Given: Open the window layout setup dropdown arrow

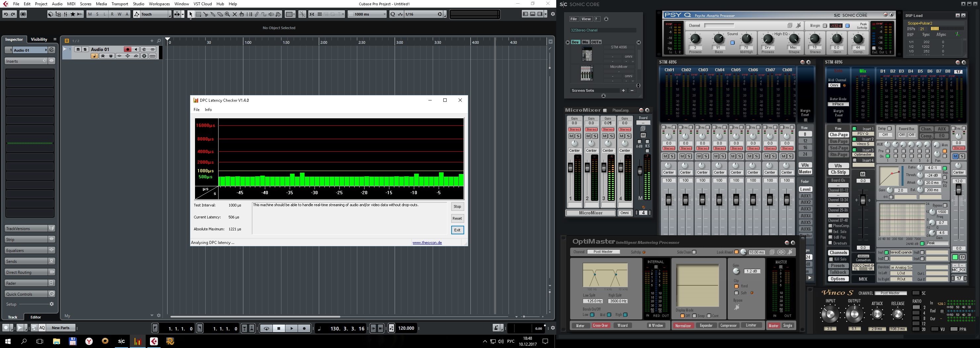Looking at the screenshot, I should point(546,14).
